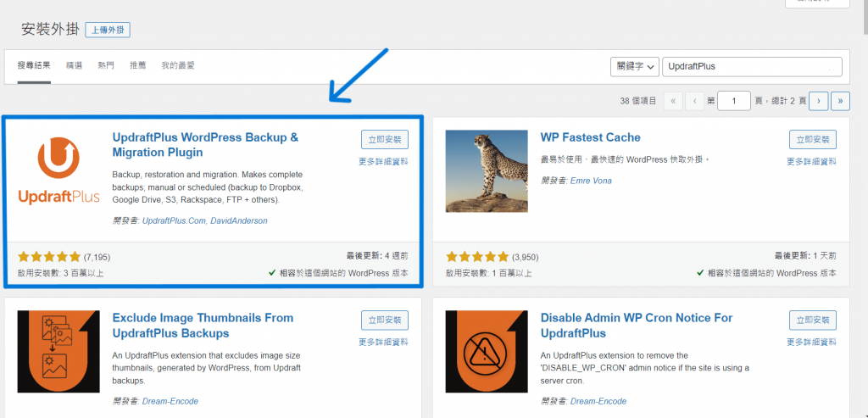Click 啟用安裝數: 1 百萬以上 text
868x418 pixels.
tap(489, 273)
